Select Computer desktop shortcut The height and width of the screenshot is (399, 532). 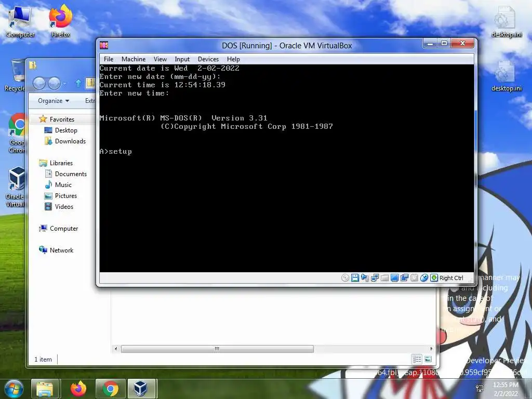[x=20, y=22]
